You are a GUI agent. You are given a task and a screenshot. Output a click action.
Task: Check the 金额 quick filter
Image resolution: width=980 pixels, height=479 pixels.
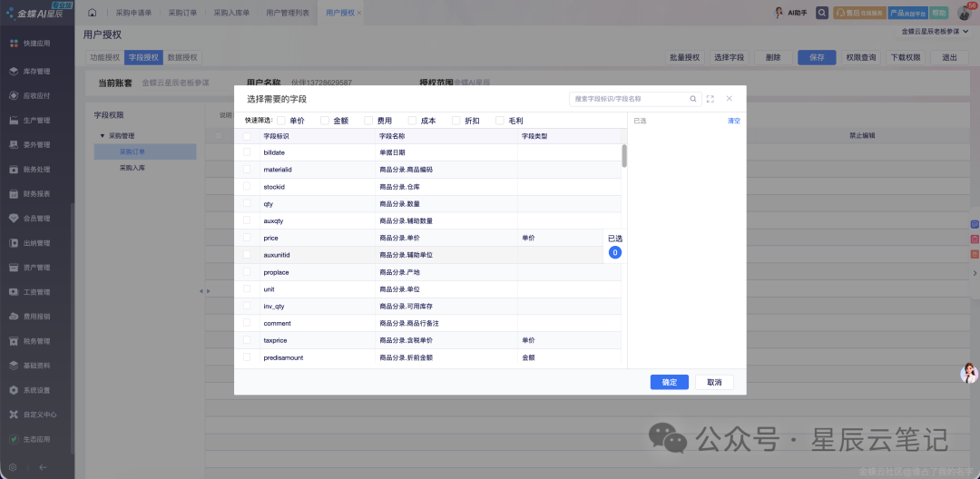[x=324, y=121]
